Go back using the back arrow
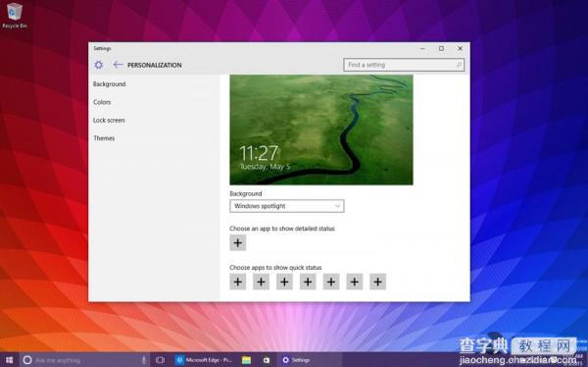This screenshot has height=367, width=588. click(x=118, y=65)
